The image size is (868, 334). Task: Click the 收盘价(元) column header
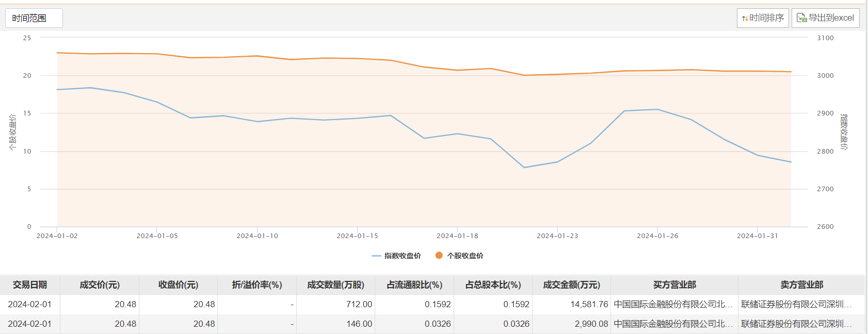[x=178, y=285]
